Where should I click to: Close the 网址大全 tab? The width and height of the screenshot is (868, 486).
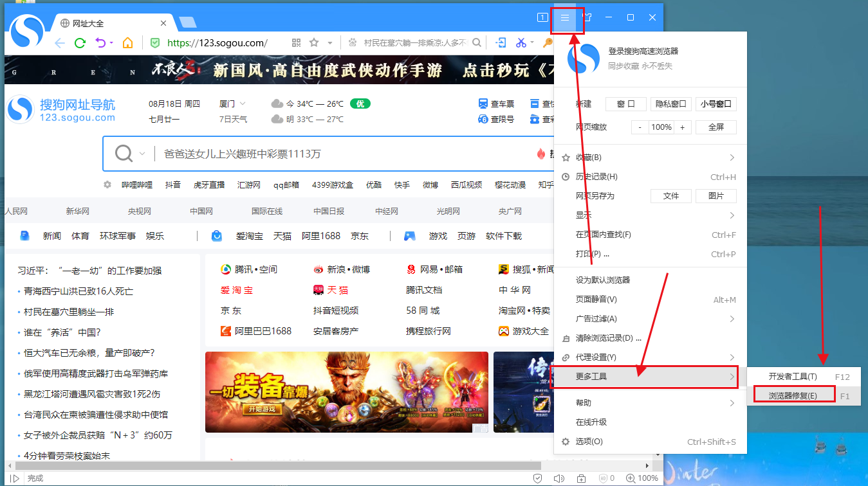[163, 23]
